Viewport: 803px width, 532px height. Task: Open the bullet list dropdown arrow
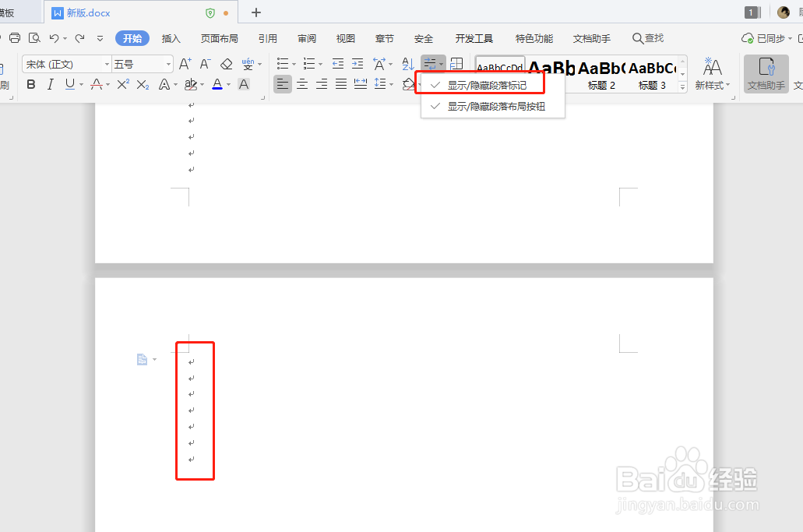tap(292, 64)
